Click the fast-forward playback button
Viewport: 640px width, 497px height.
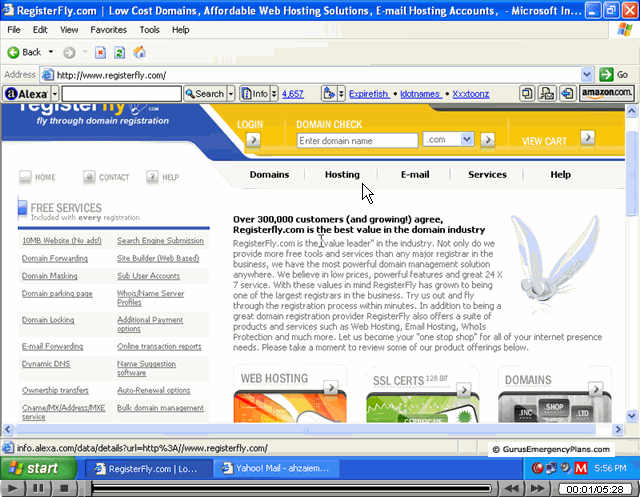click(538, 488)
